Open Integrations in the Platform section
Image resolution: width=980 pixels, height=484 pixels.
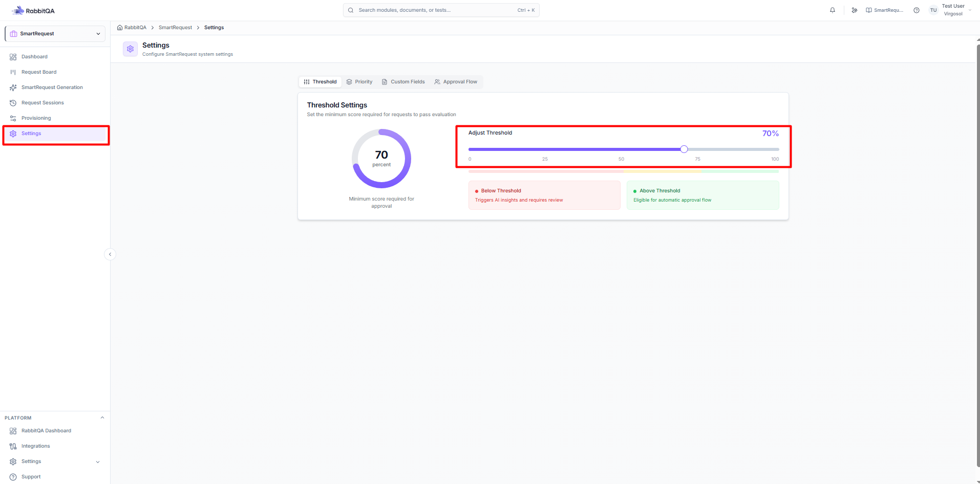[x=55, y=446]
